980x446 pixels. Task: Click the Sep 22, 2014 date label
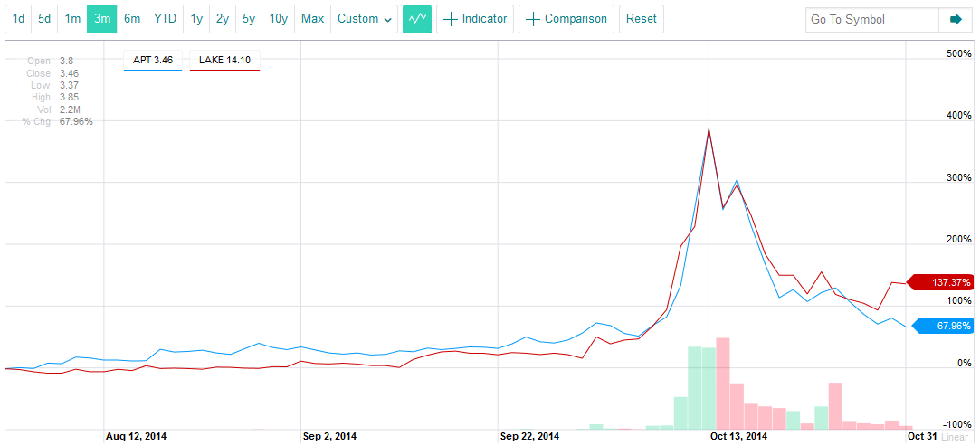click(529, 437)
